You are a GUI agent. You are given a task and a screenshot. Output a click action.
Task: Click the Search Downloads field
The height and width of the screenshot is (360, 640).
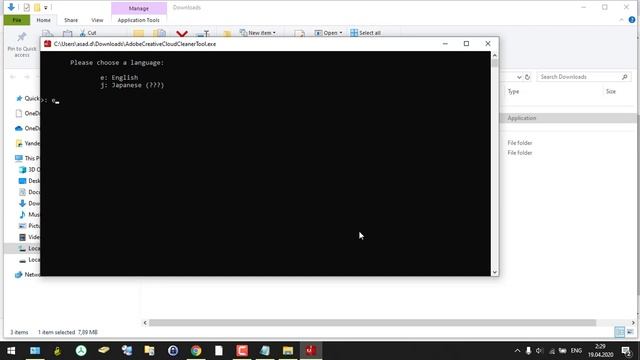coord(584,77)
